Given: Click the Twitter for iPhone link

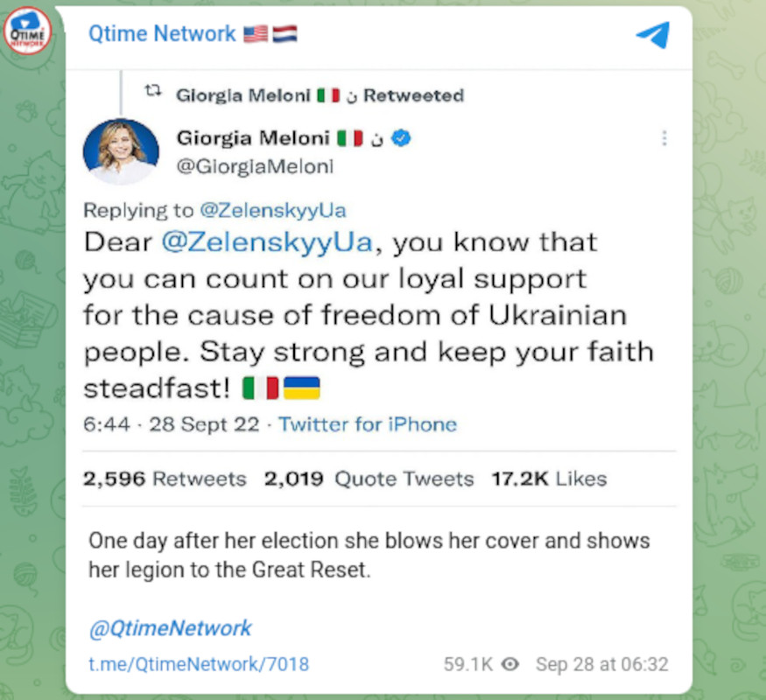Looking at the screenshot, I should coord(368,424).
